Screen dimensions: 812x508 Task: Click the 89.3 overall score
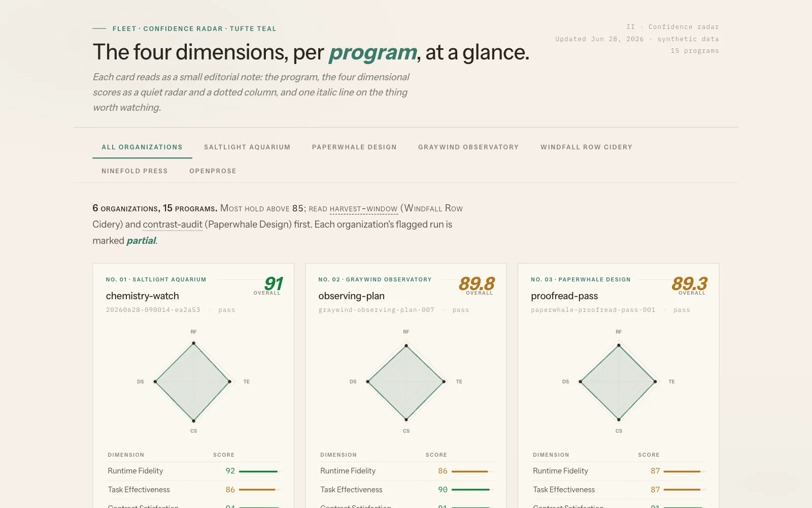coord(689,283)
